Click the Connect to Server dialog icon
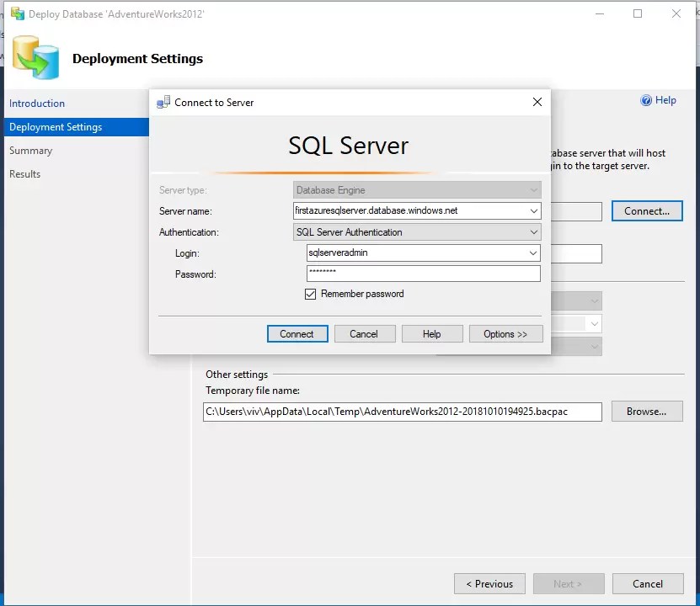The width and height of the screenshot is (700, 606). (x=163, y=102)
